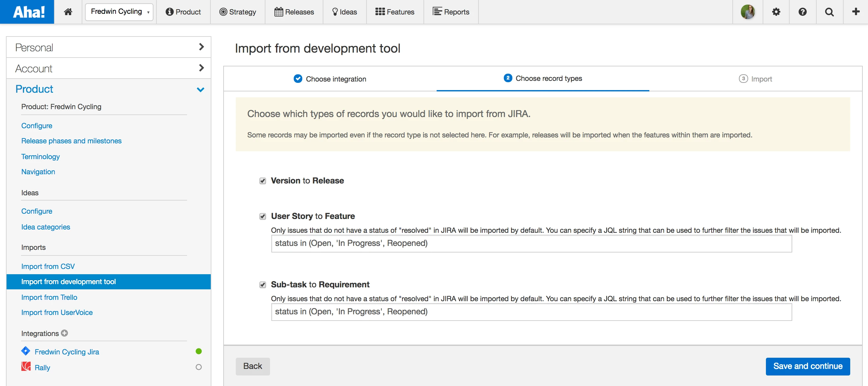Click the home icon in top bar

tap(68, 12)
